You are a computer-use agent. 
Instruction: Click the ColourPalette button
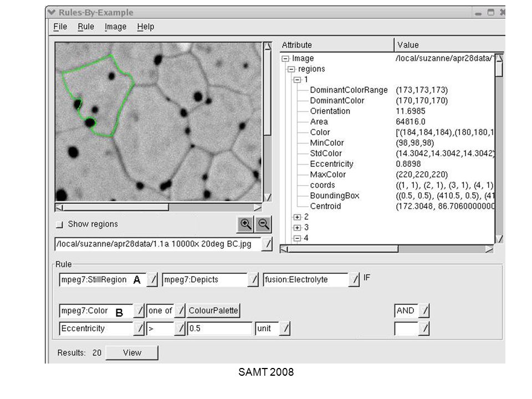(x=213, y=310)
